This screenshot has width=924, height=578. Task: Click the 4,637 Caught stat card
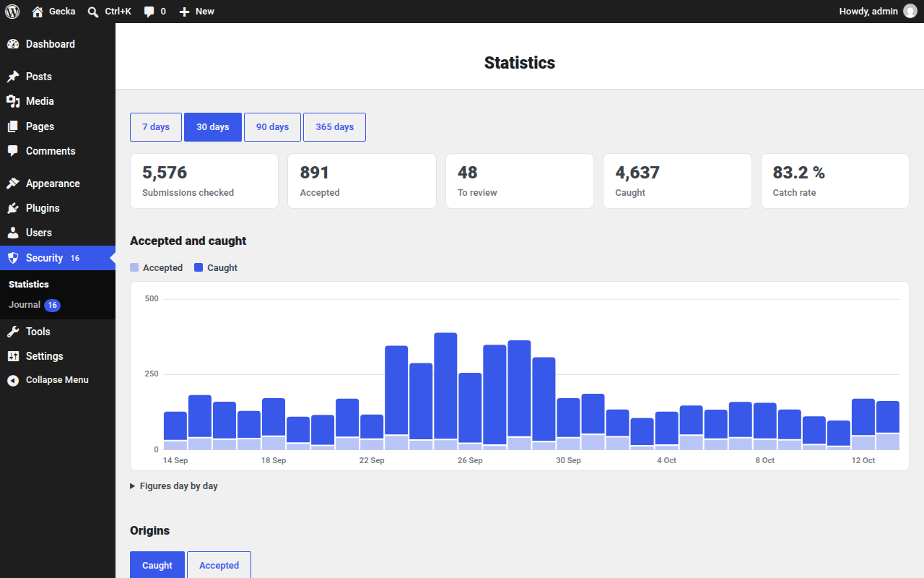(677, 181)
